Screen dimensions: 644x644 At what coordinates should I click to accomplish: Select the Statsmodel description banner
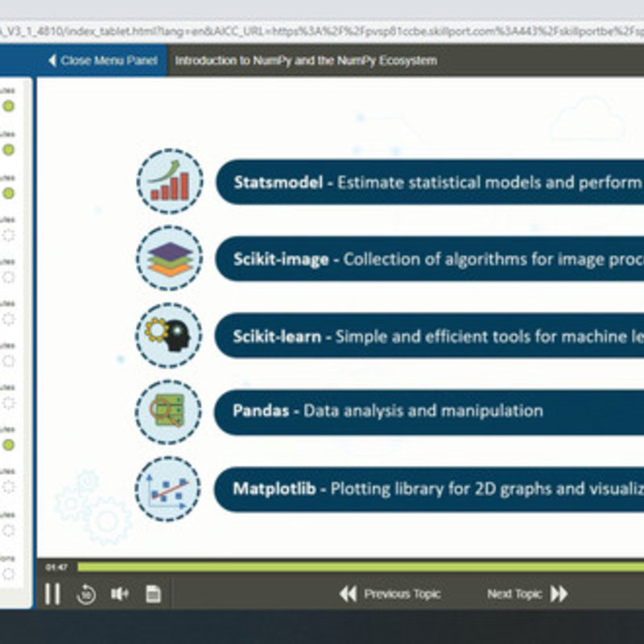[430, 182]
